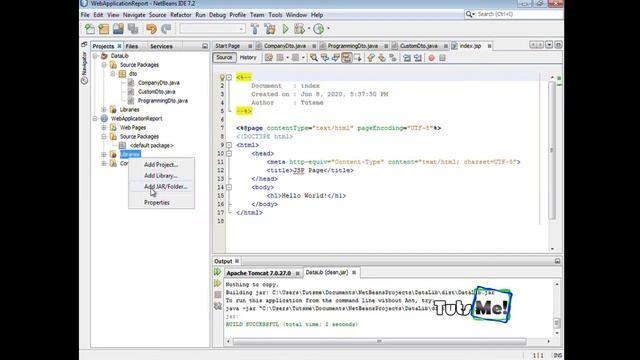This screenshot has width=640, height=360.
Task: Click the Next Bookmark editor icon
Action: coord(382,58)
